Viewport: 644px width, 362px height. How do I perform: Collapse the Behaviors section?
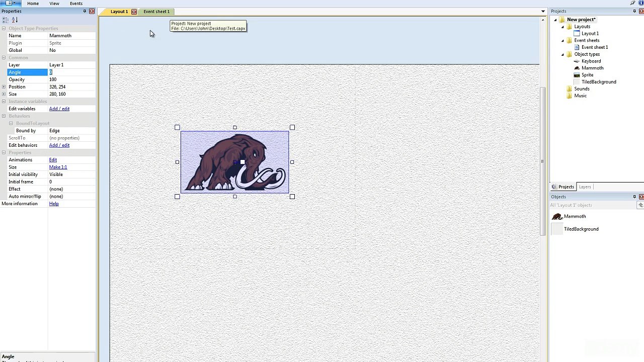4,116
